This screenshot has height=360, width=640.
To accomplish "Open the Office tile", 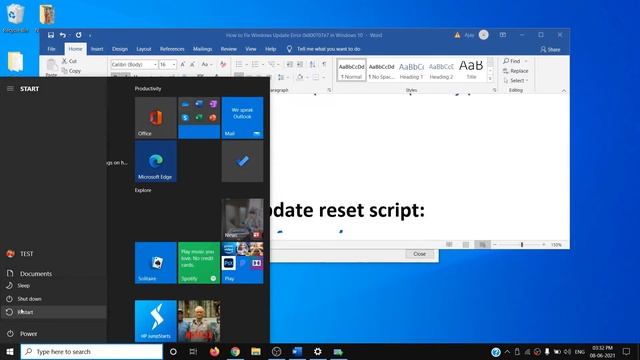I will click(x=156, y=118).
